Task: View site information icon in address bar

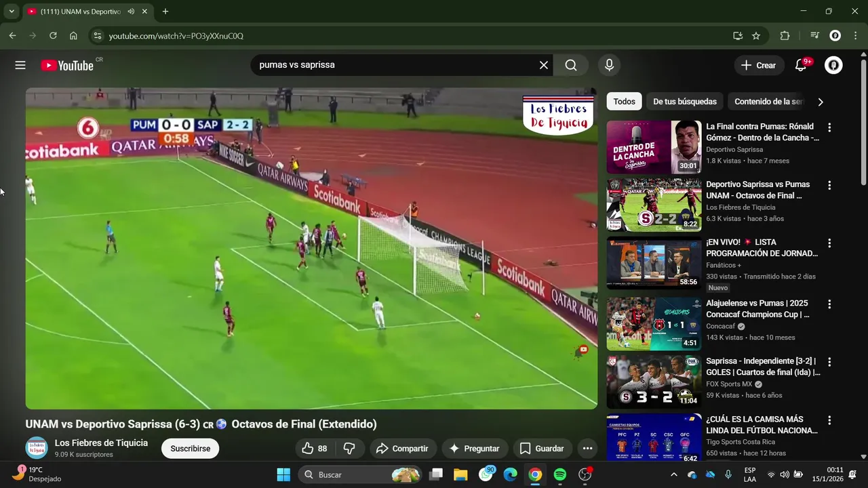Action: coord(97,36)
